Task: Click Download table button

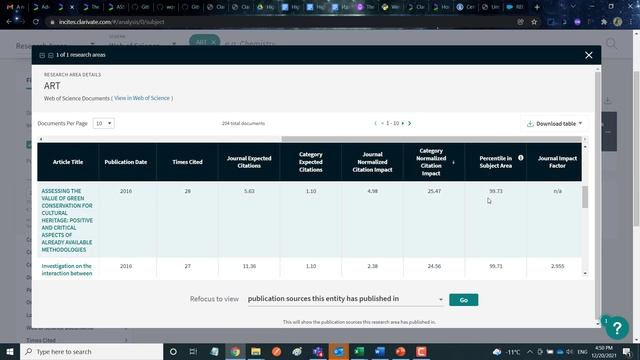Action: [x=554, y=124]
